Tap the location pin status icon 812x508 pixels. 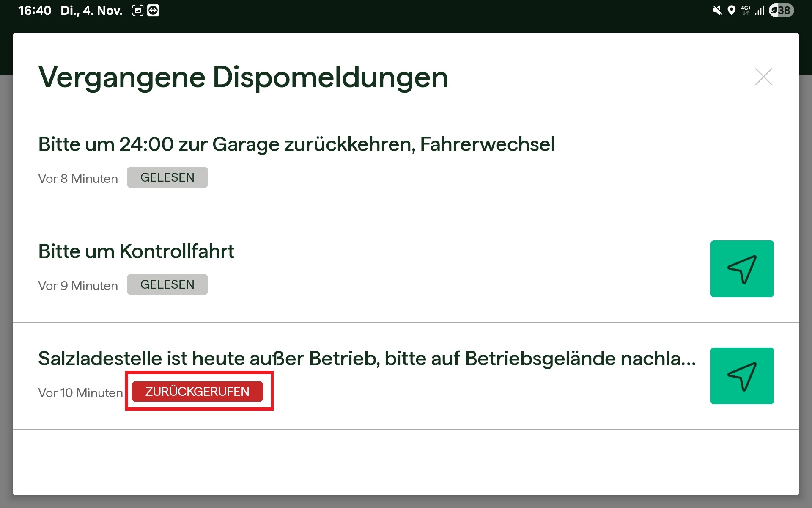[731, 10]
